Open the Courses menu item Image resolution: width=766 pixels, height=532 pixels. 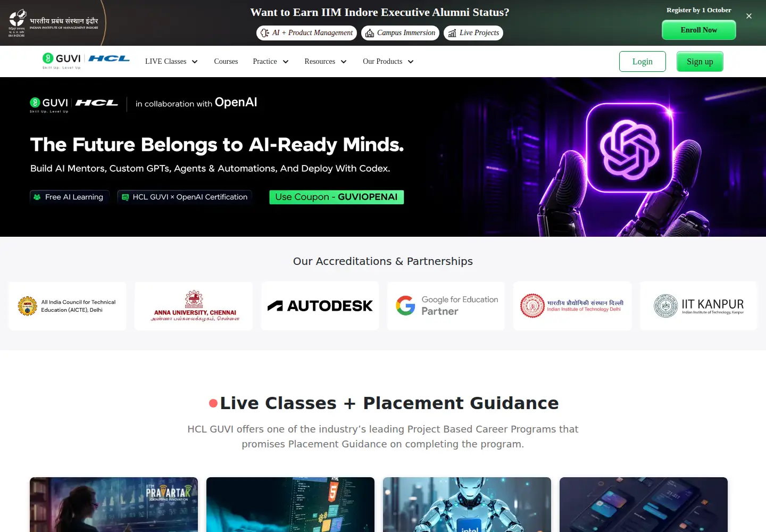(x=226, y=61)
